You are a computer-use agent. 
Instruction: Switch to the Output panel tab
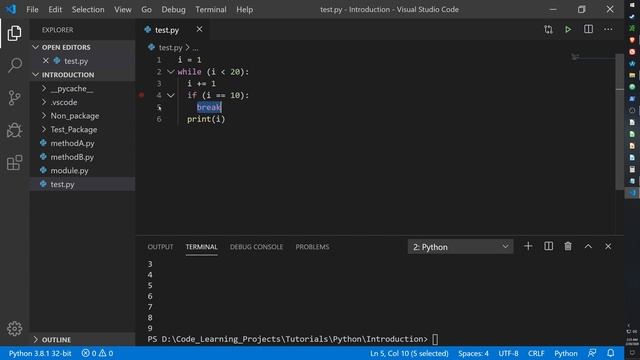pos(160,247)
